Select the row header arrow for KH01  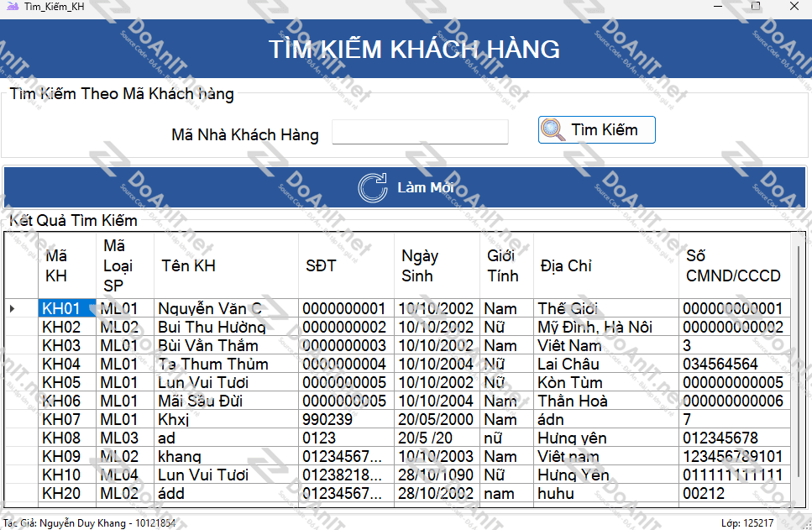tap(22, 309)
